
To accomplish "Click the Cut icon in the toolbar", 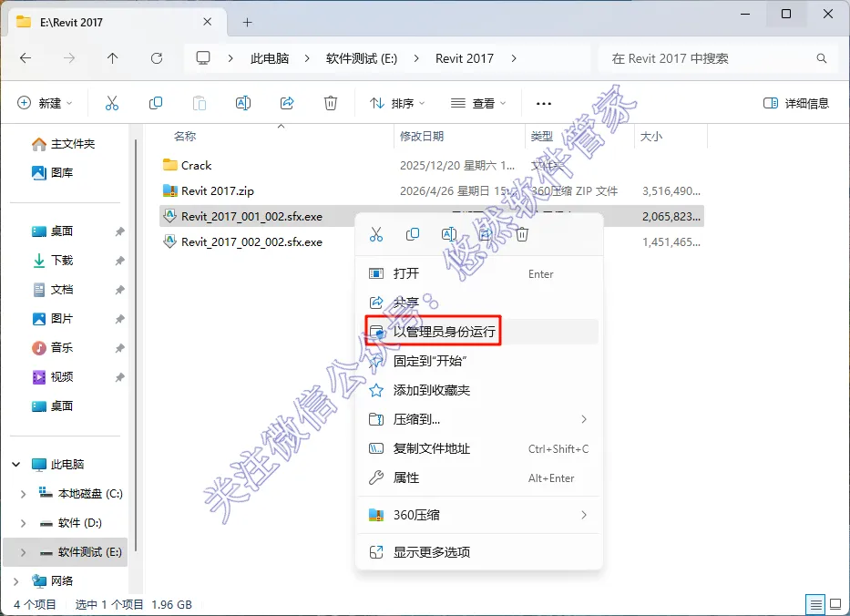I will click(x=112, y=103).
